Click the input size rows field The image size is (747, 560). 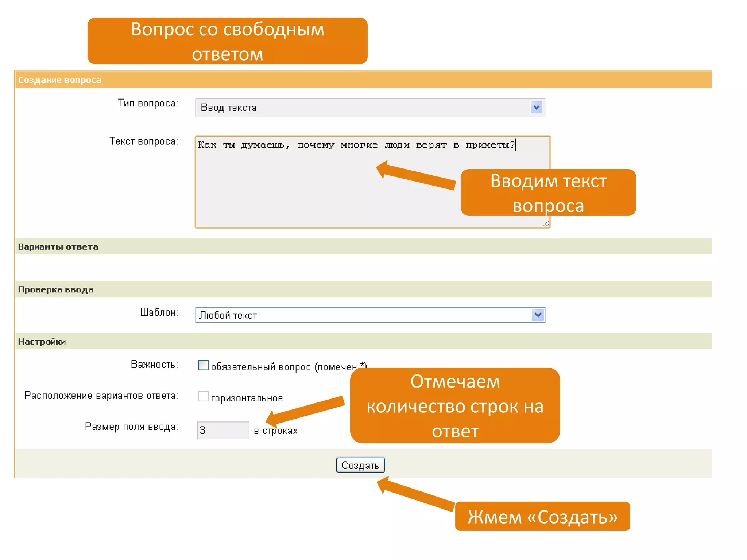(x=223, y=430)
